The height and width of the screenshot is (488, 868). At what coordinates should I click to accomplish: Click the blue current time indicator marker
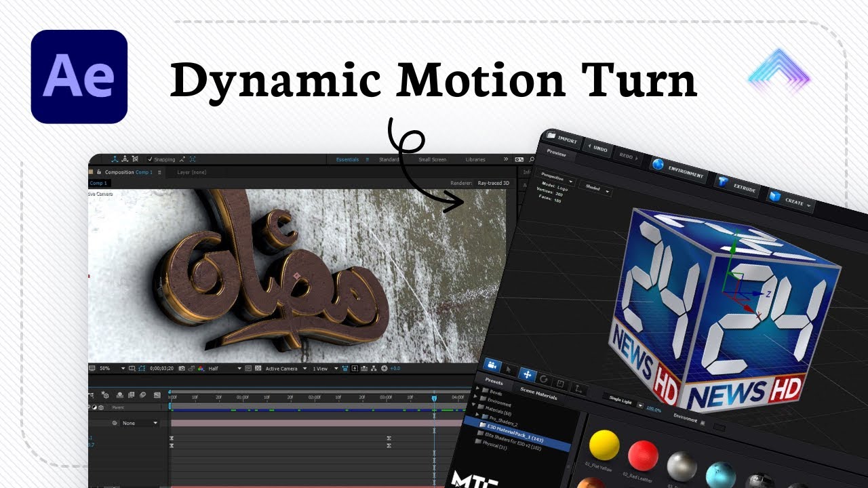pos(434,399)
